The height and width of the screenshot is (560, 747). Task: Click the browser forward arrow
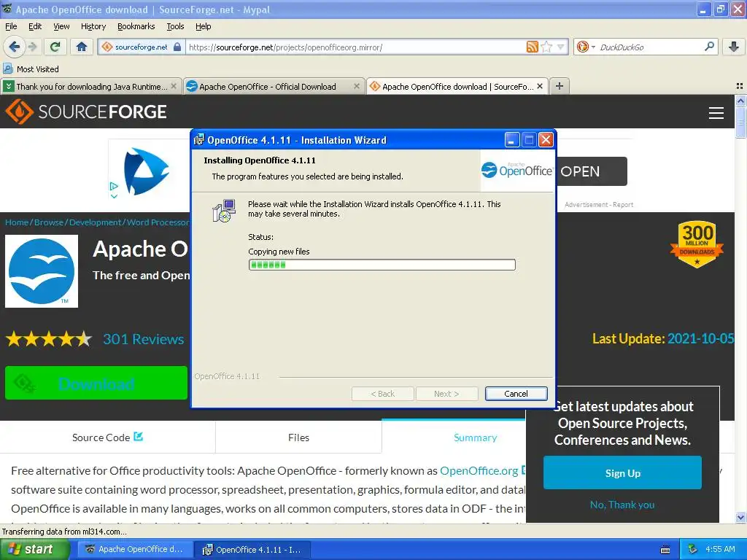click(x=32, y=47)
